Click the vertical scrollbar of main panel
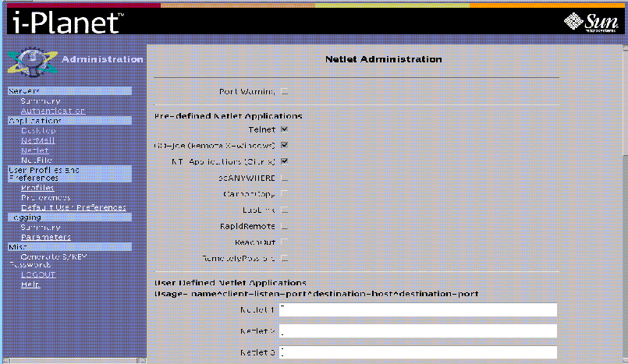Viewport: 628px width, 364px height. pyautogui.click(x=625, y=204)
